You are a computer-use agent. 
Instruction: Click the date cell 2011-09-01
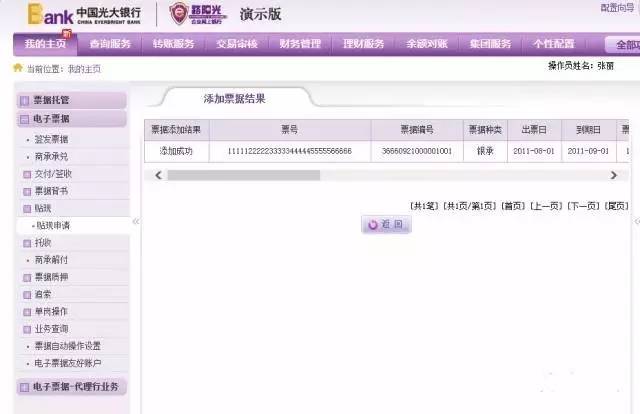pyautogui.click(x=588, y=151)
